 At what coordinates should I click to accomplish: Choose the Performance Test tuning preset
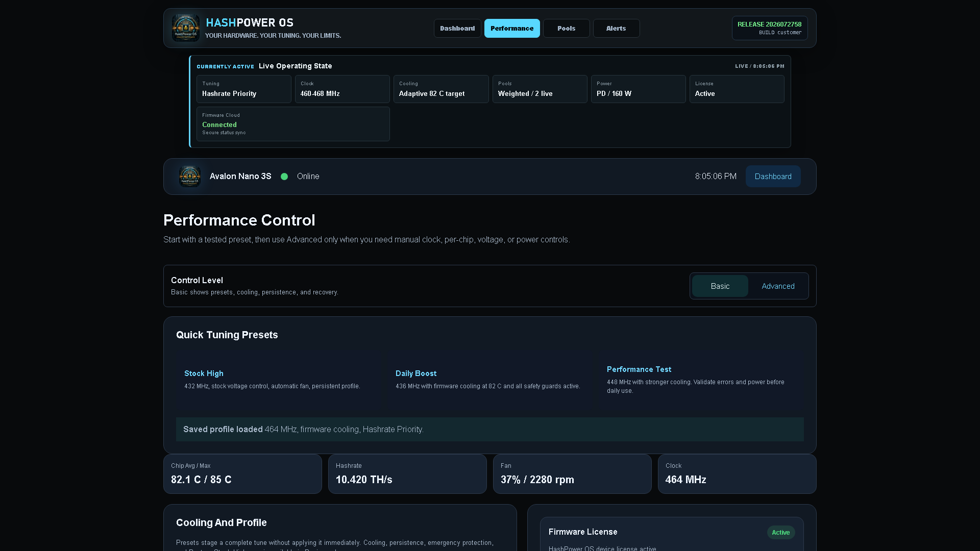click(x=701, y=380)
